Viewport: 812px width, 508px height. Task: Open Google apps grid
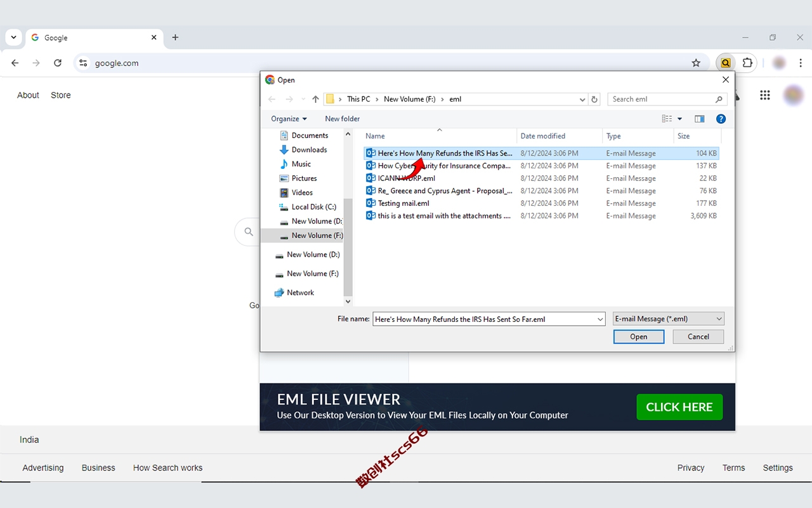click(765, 95)
